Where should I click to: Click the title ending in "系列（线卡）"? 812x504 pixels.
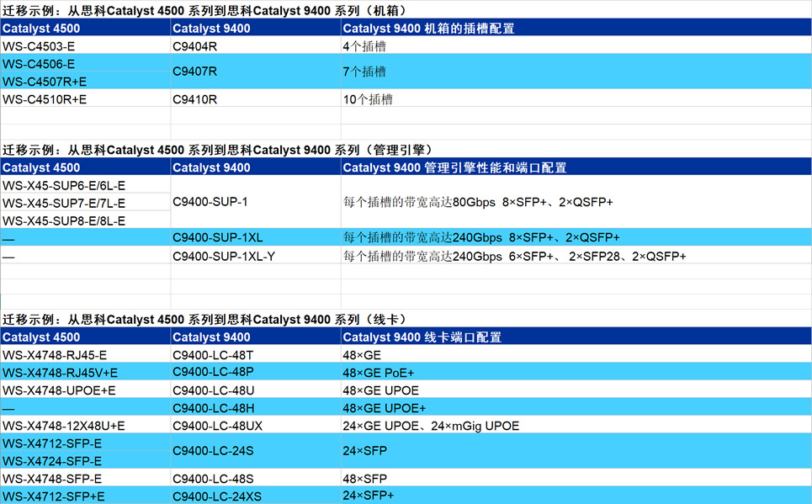click(205, 319)
